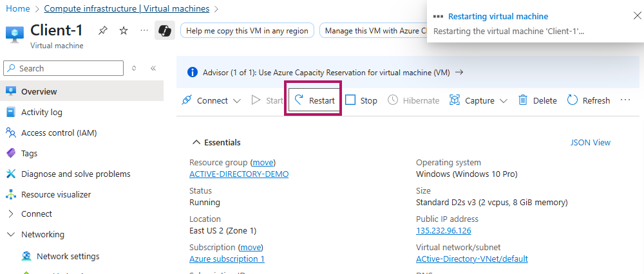This screenshot has width=644, height=274.
Task: Open the Connect dropdown arrow in toolbar
Action: click(x=236, y=100)
